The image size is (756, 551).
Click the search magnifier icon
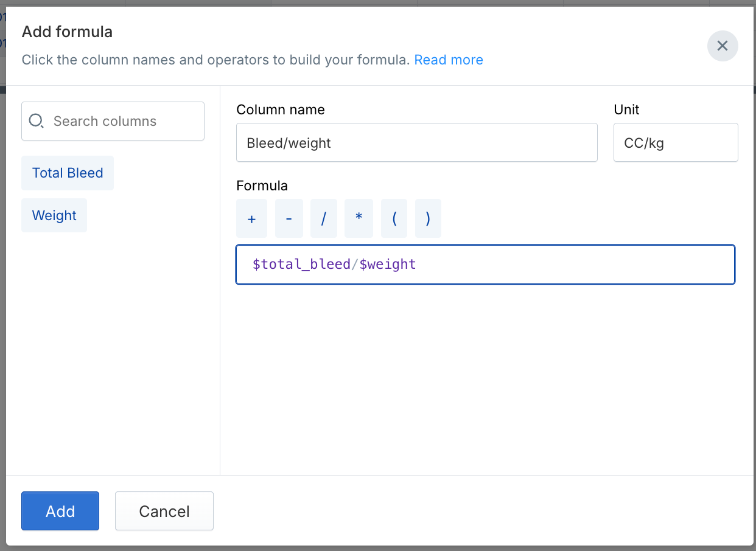(x=37, y=121)
